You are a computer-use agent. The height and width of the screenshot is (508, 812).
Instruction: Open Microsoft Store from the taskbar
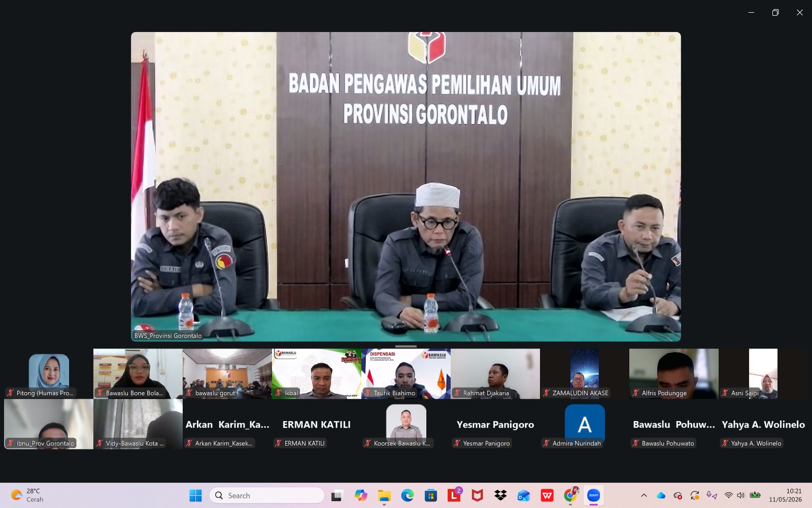pyautogui.click(x=431, y=495)
